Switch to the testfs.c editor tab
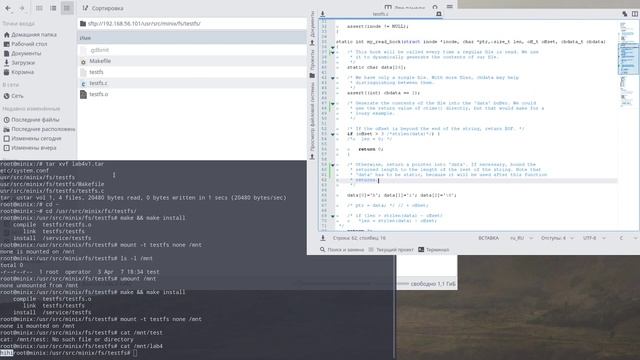The height and width of the screenshot is (360, 640). coord(380,14)
